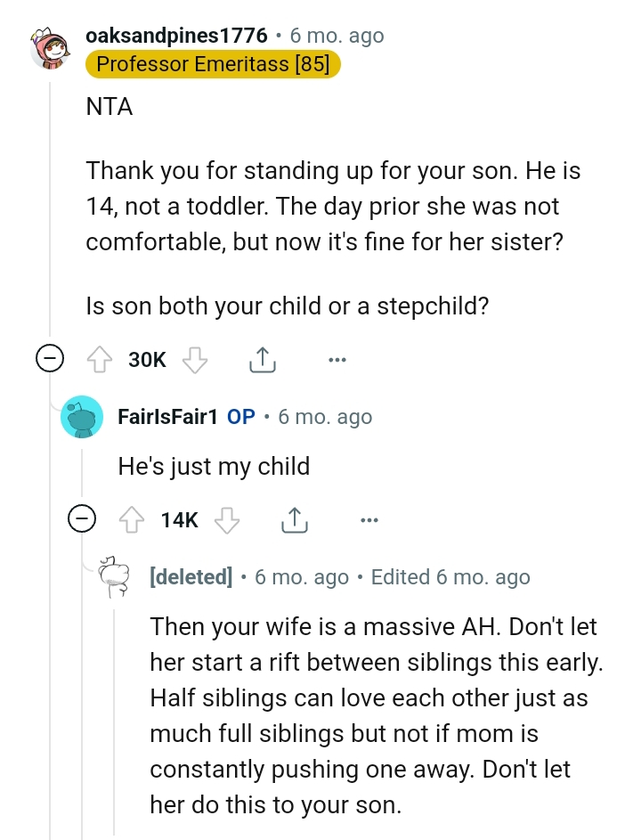Downvote oaksandpines1776's comment
Viewport: 641px width, 840px height.
coord(194,360)
